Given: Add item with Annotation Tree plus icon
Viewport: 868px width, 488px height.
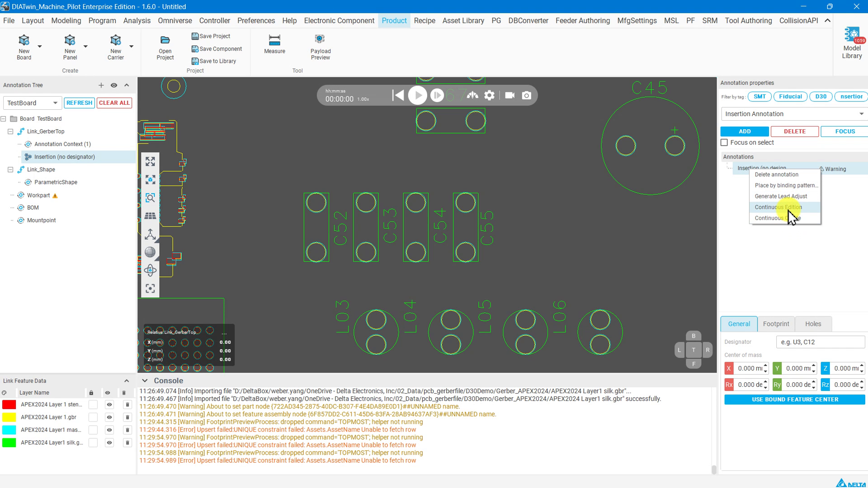Looking at the screenshot, I should tap(101, 85).
